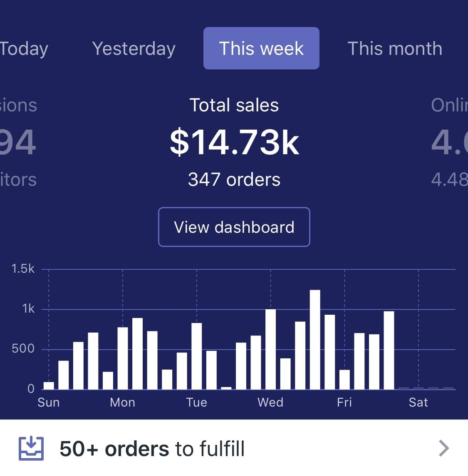The height and width of the screenshot is (476, 468).
Task: Select the Mon label on chart axis
Action: pos(122,402)
